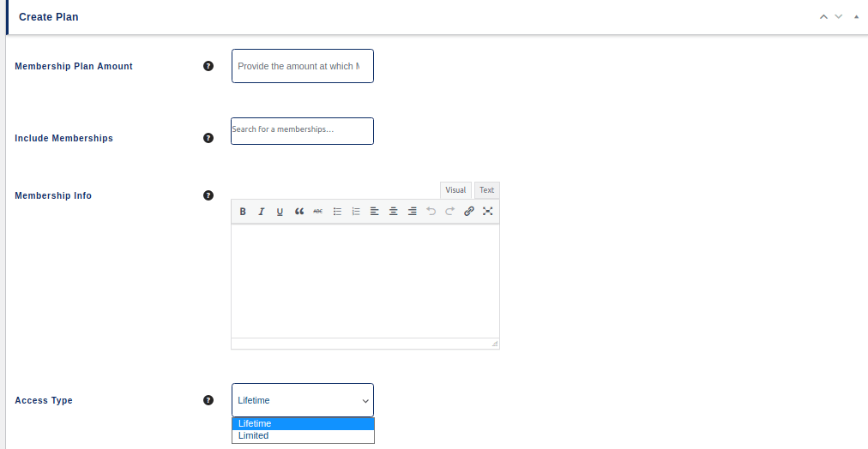Open the insert/edit link tool
This screenshot has width=868, height=449.
(469, 212)
